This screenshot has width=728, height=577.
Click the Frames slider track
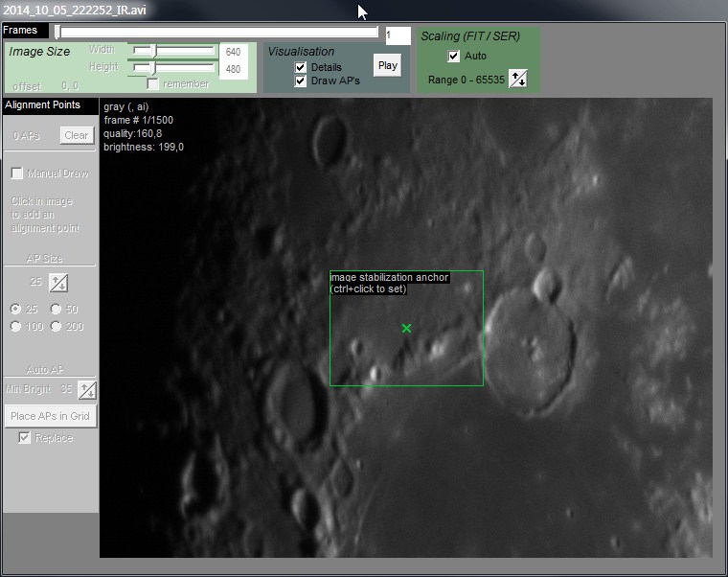point(218,32)
